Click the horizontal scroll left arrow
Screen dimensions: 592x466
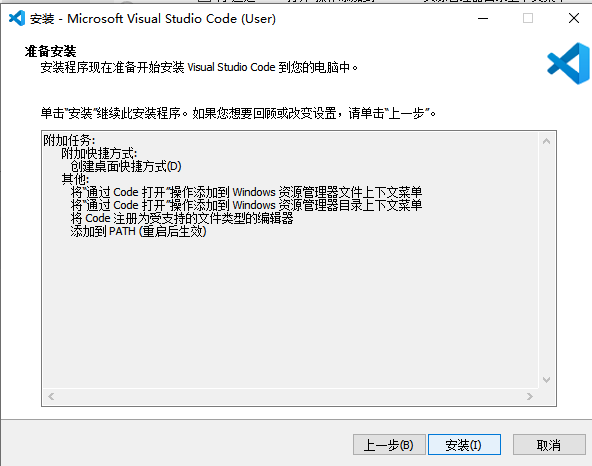51,396
